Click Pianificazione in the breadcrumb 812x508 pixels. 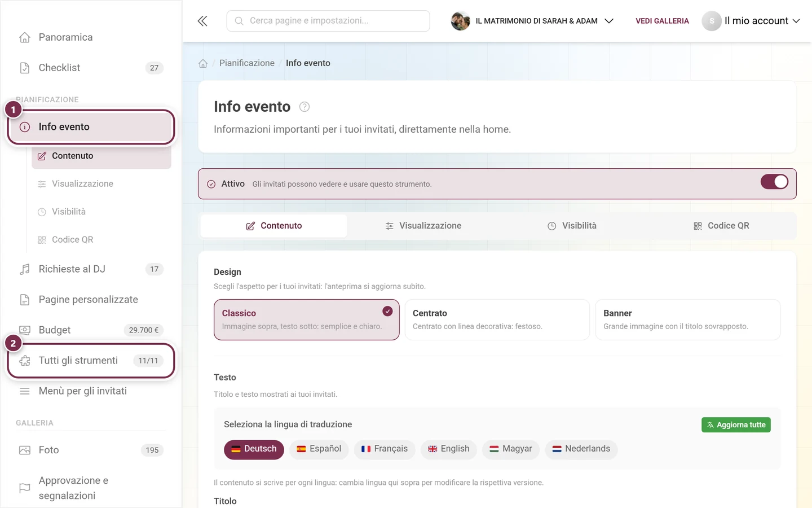click(x=247, y=63)
